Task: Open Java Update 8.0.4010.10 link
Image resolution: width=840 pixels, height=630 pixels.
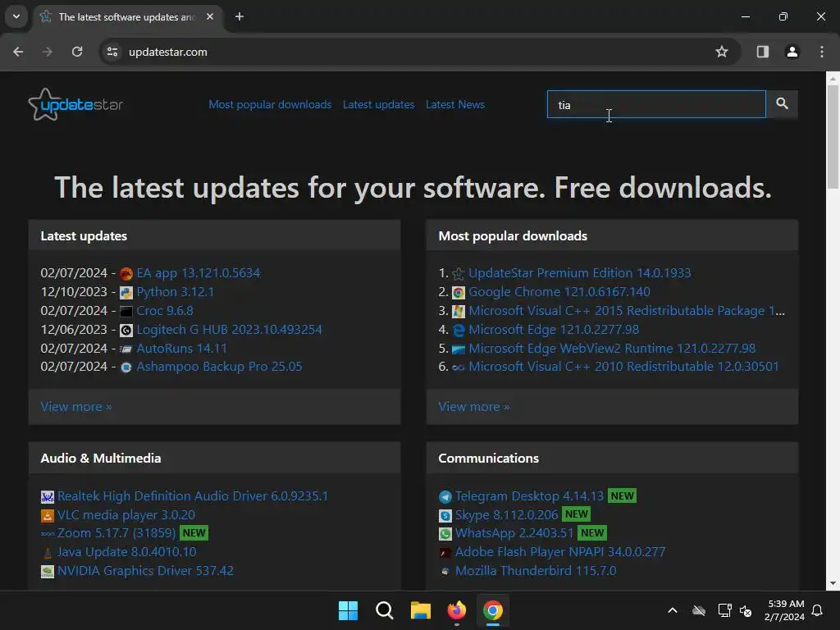Action: (x=126, y=551)
